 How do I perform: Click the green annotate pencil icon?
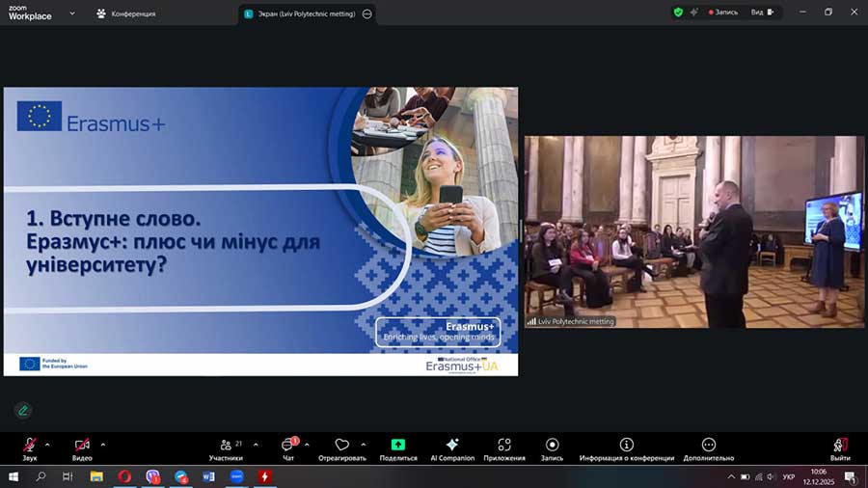click(23, 411)
